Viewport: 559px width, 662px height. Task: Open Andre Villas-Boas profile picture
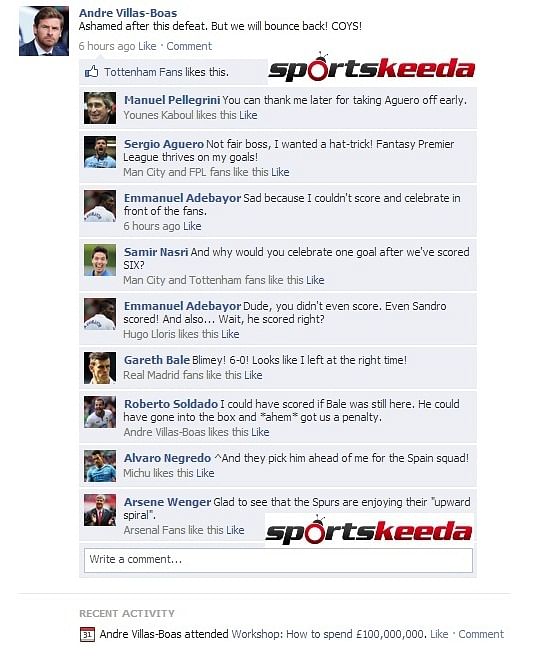[x=44, y=31]
